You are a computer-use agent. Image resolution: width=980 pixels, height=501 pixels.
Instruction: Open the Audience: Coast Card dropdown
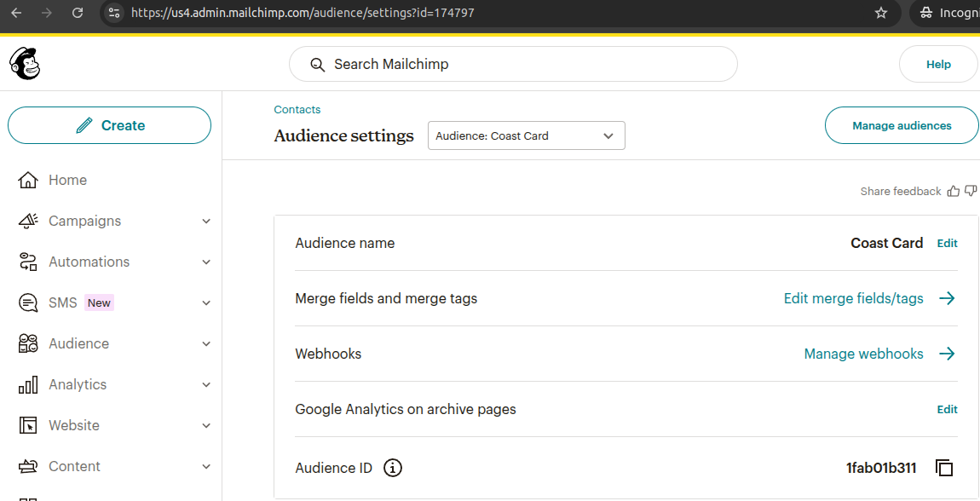click(x=526, y=135)
